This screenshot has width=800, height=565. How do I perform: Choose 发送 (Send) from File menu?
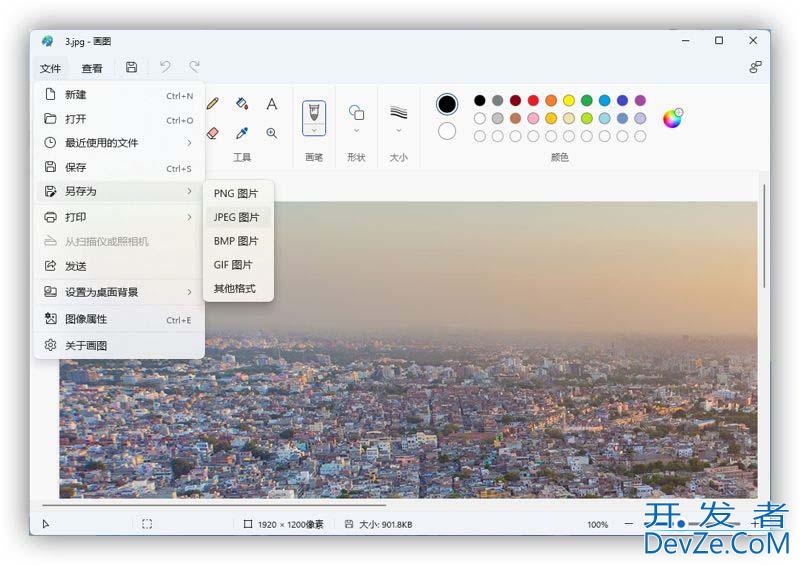pyautogui.click(x=119, y=266)
